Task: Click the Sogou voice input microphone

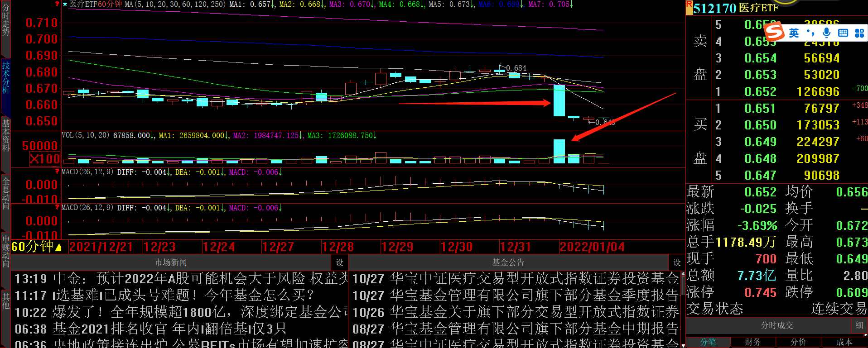Action: [x=826, y=33]
